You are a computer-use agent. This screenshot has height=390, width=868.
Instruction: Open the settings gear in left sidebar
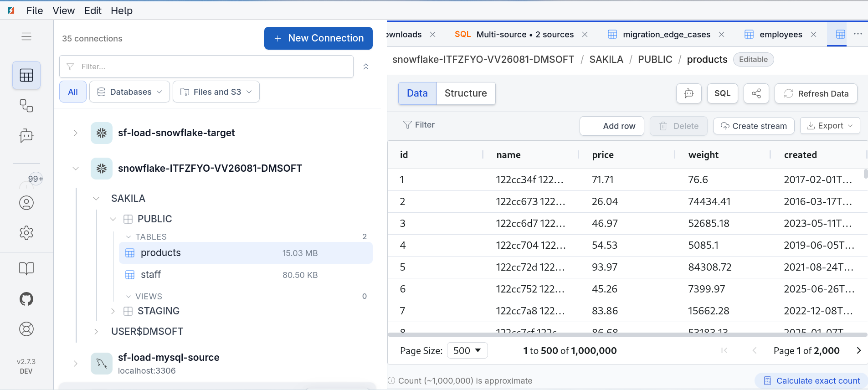pos(26,233)
